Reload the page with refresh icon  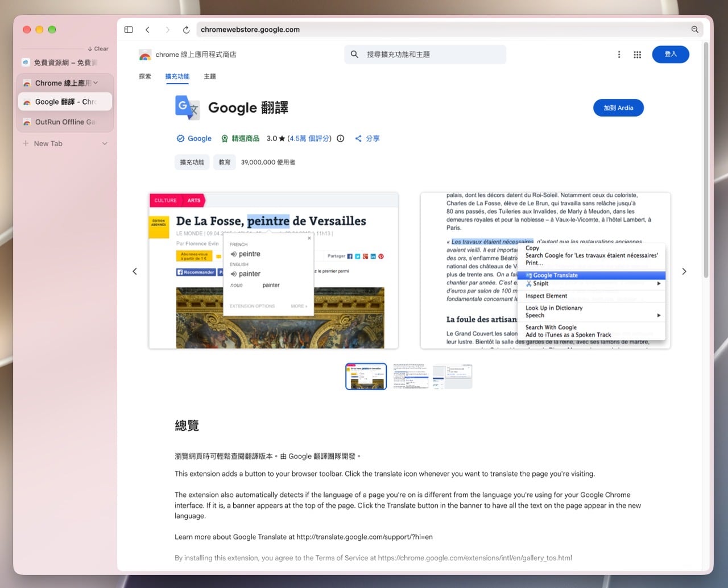pos(186,30)
